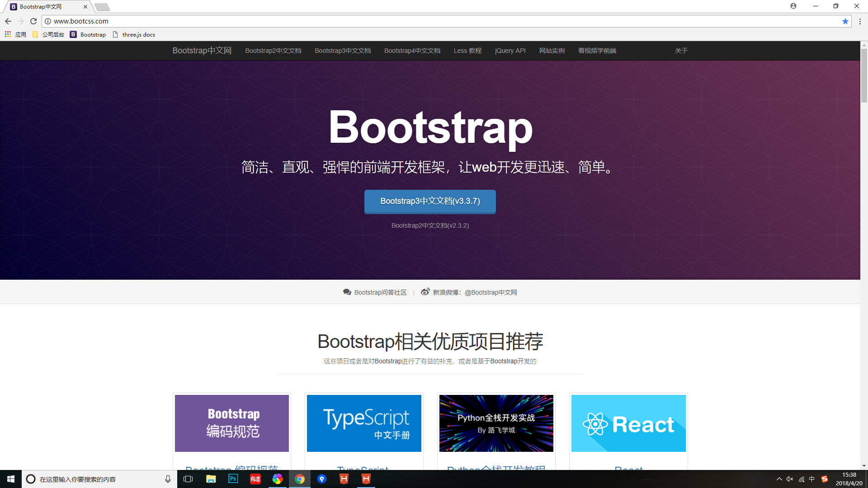Open the second HBuilder icon on taskbar
This screenshot has width=868, height=488.
pos(366,479)
